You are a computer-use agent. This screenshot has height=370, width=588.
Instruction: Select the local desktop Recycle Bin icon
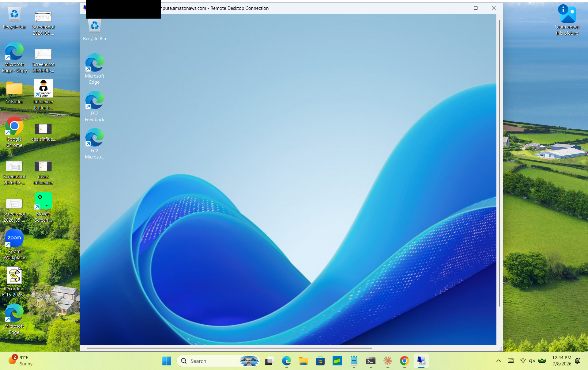(x=14, y=18)
